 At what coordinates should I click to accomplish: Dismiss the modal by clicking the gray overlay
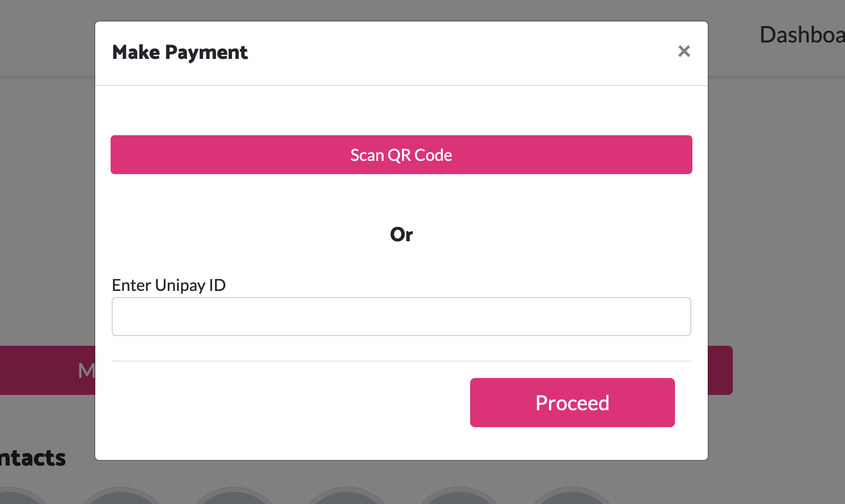click(778, 256)
